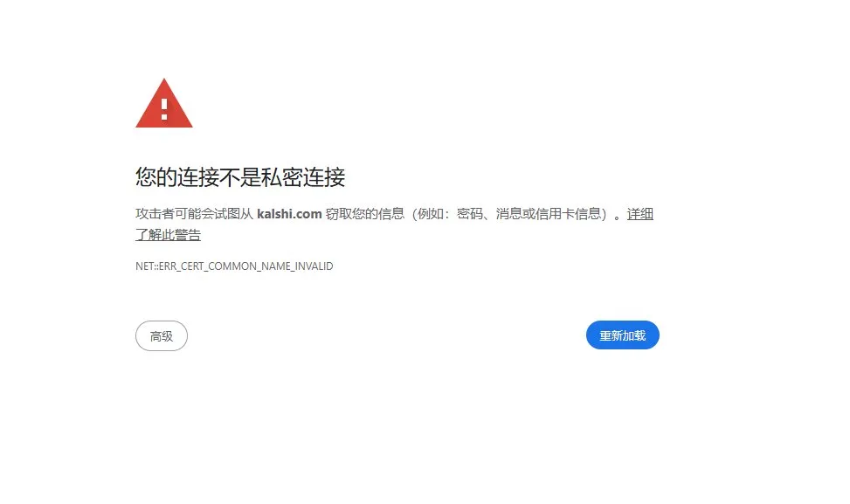
Task: Click the 了解此警告 link text on second line
Action: pyautogui.click(x=168, y=235)
